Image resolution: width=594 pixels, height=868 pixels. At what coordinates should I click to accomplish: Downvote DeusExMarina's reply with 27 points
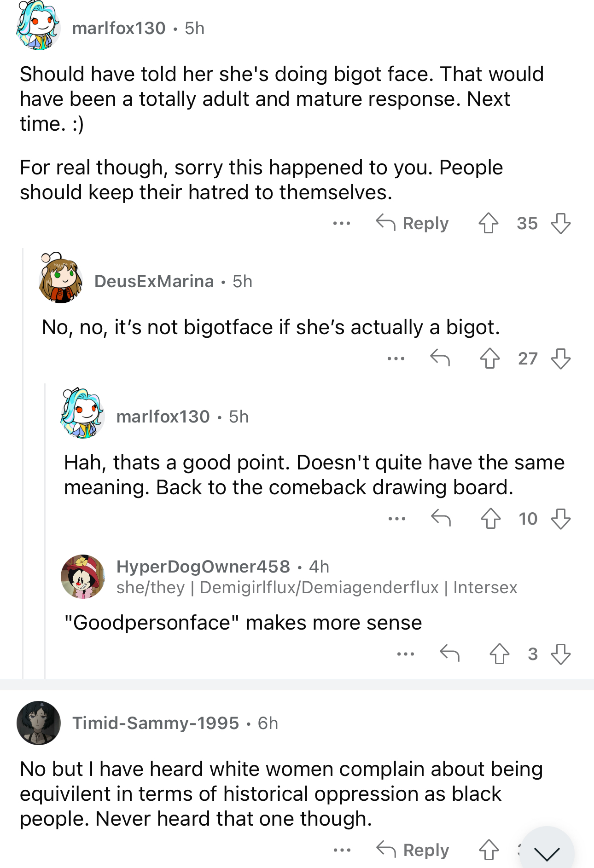(x=561, y=359)
